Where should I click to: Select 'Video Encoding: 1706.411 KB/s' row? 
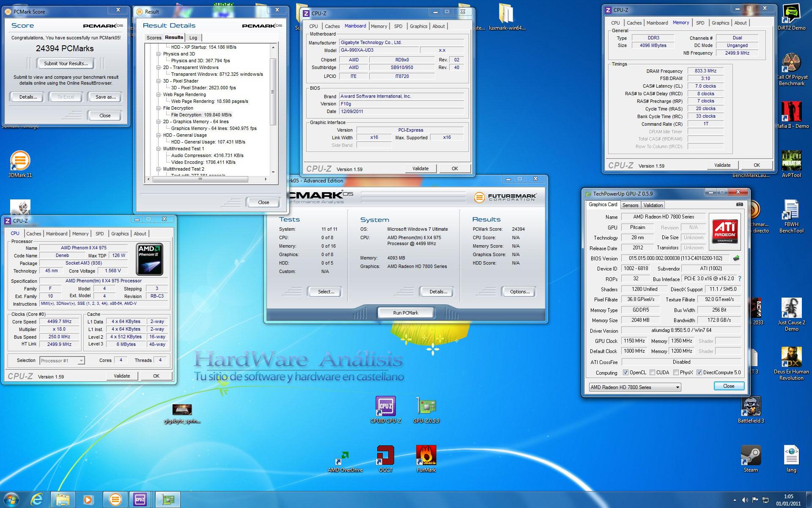click(203, 162)
